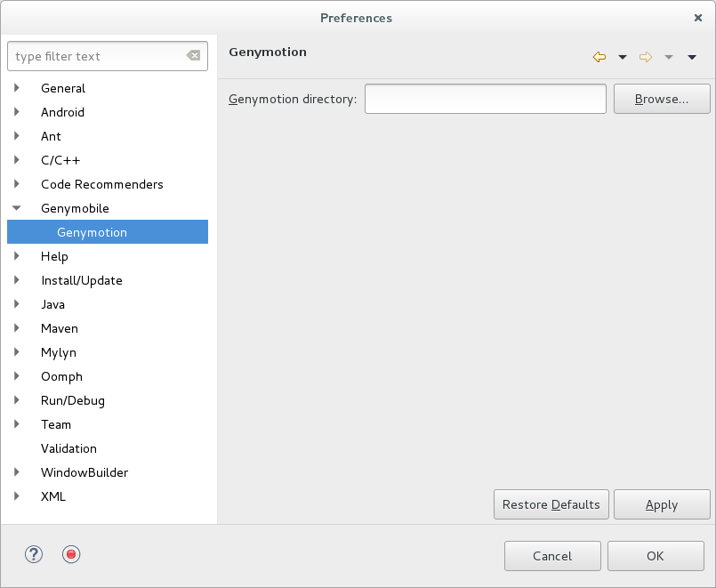
Task: Clear the filter text icon
Action: (x=193, y=55)
